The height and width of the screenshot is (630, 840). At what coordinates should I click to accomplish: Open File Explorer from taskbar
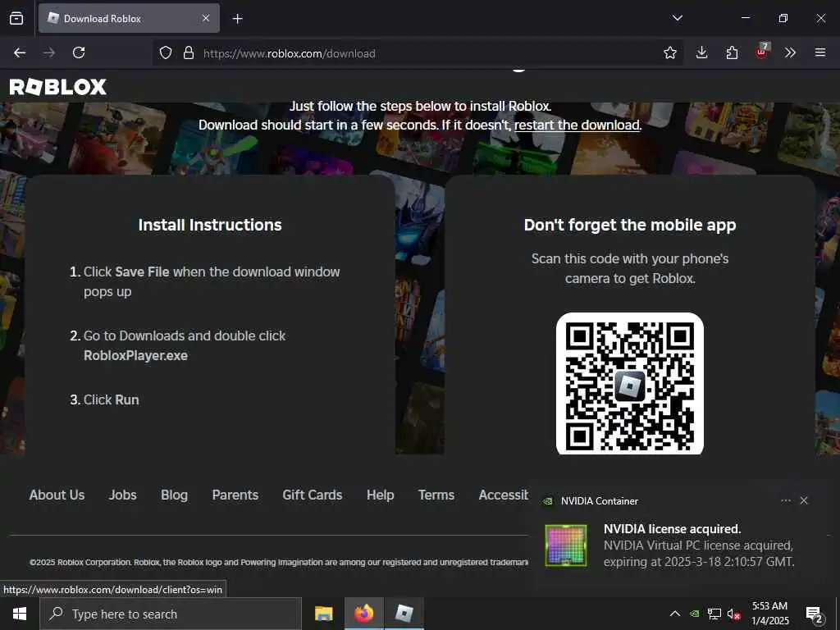point(323,614)
